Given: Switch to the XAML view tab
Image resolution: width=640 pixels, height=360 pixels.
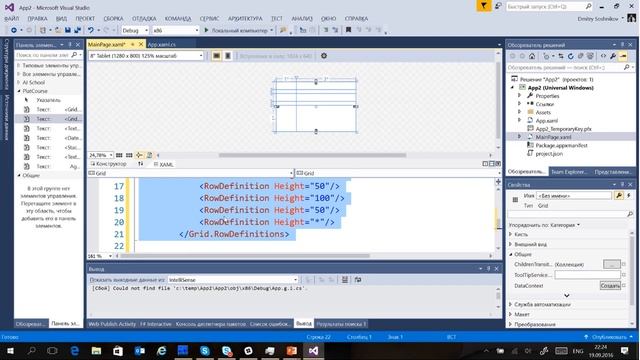Looking at the screenshot, I should [x=164, y=164].
